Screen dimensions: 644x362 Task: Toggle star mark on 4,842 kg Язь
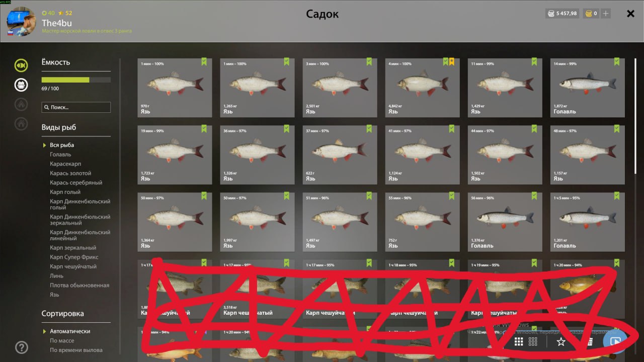pos(452,61)
